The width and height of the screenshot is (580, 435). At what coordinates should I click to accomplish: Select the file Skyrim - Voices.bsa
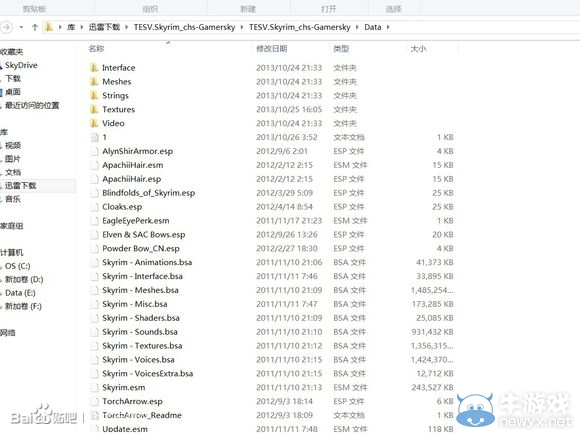coord(138,360)
